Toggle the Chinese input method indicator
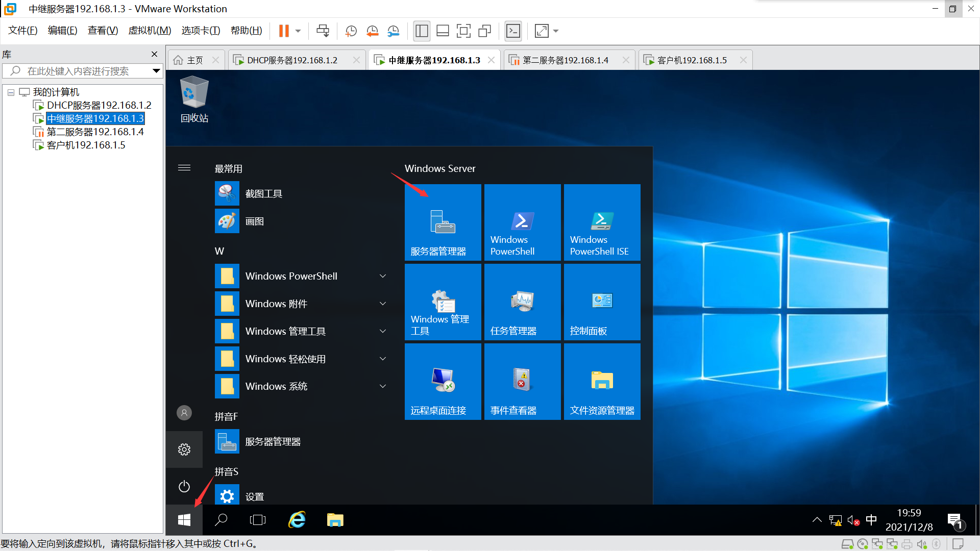The height and width of the screenshot is (551, 980). [871, 520]
